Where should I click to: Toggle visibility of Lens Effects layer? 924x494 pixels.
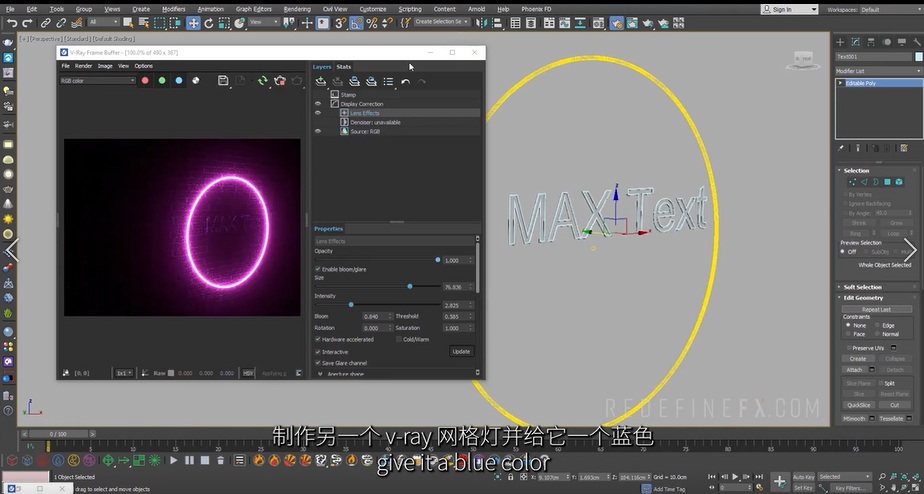coord(318,113)
